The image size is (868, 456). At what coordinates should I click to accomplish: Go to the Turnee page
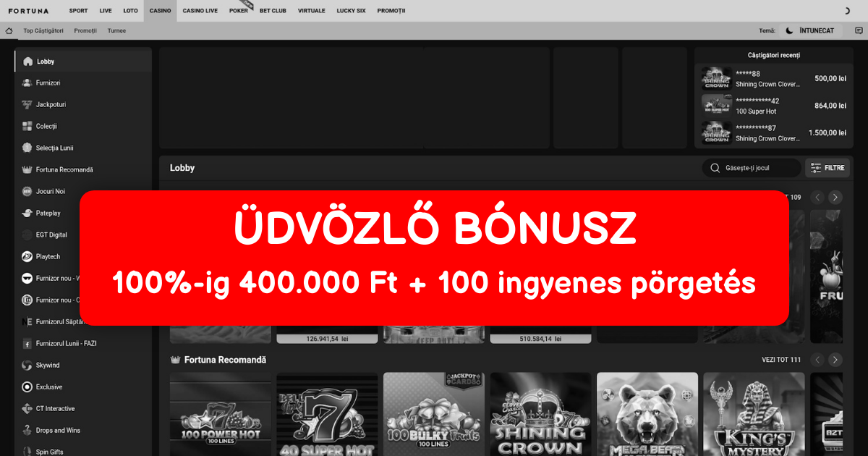(x=116, y=31)
